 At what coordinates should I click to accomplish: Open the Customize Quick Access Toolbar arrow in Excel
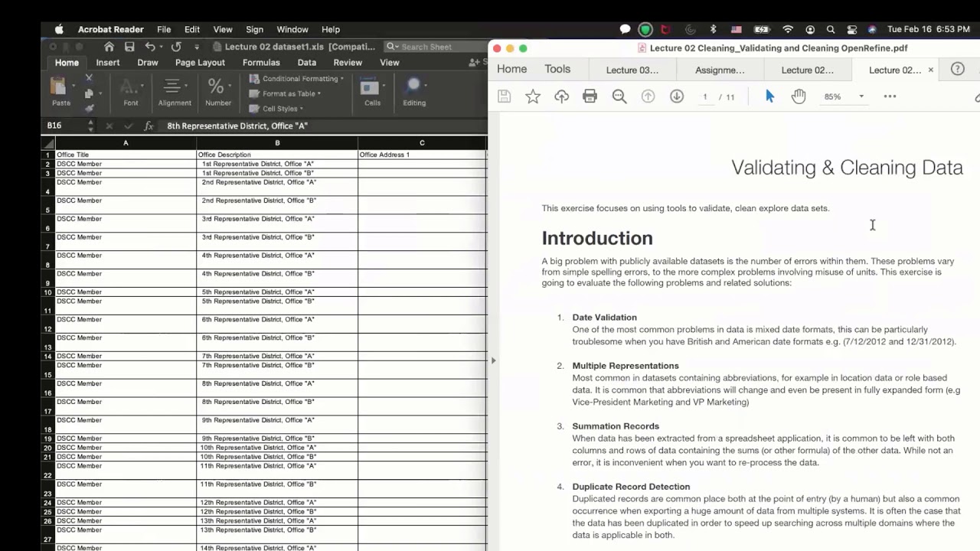(x=197, y=47)
